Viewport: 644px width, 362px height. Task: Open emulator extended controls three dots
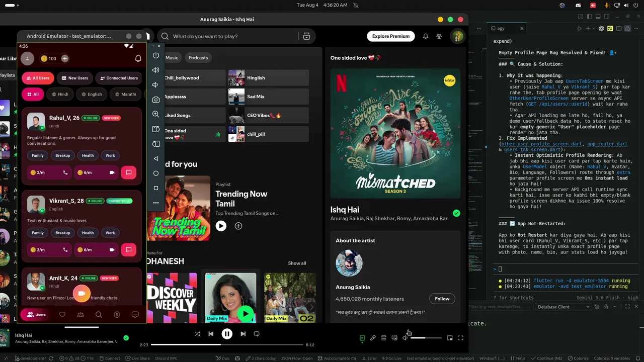point(156,203)
